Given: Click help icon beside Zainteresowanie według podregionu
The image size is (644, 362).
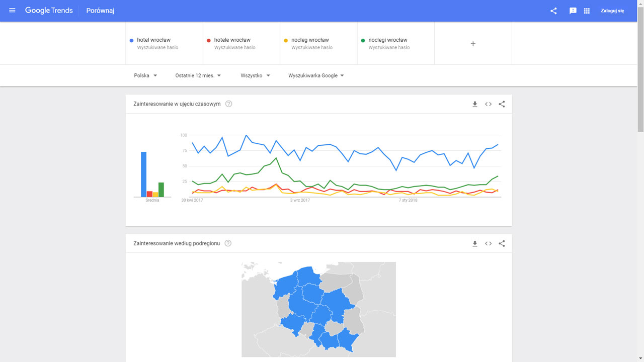Looking at the screenshot, I should coord(228,243).
